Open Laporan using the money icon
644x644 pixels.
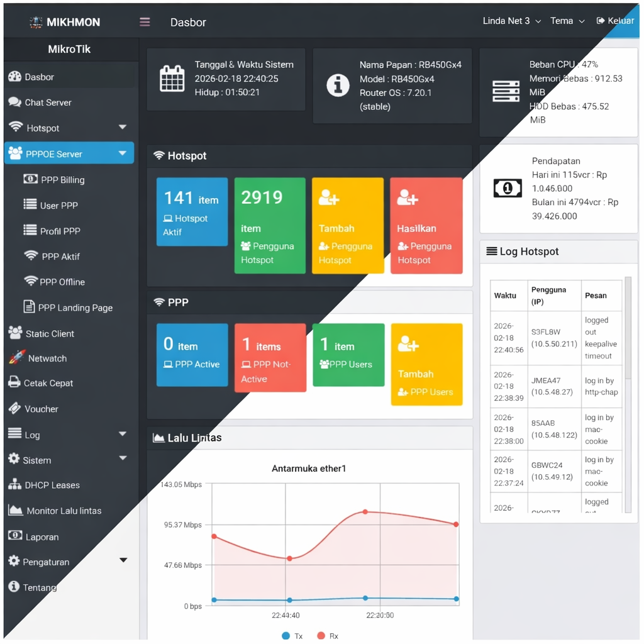16,536
